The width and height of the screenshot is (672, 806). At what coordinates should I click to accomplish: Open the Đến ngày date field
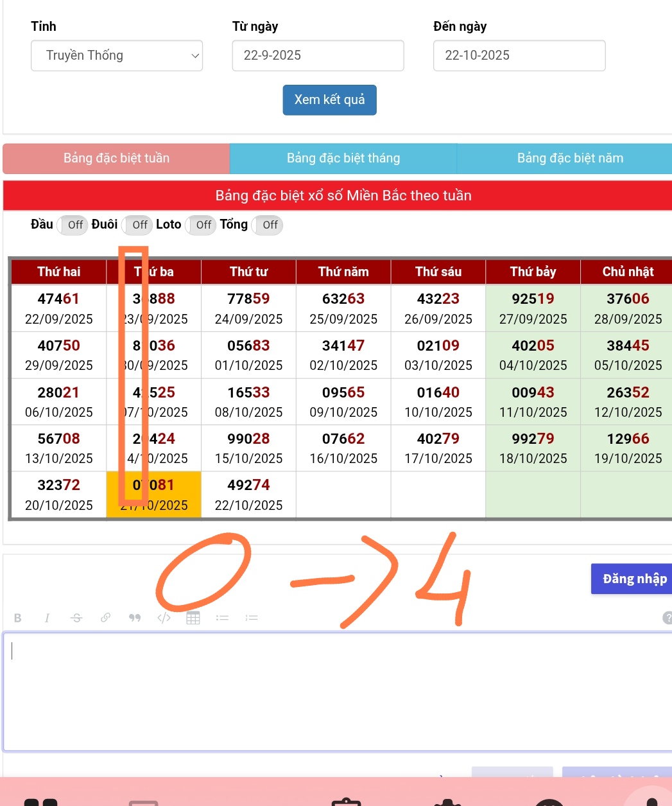(519, 56)
